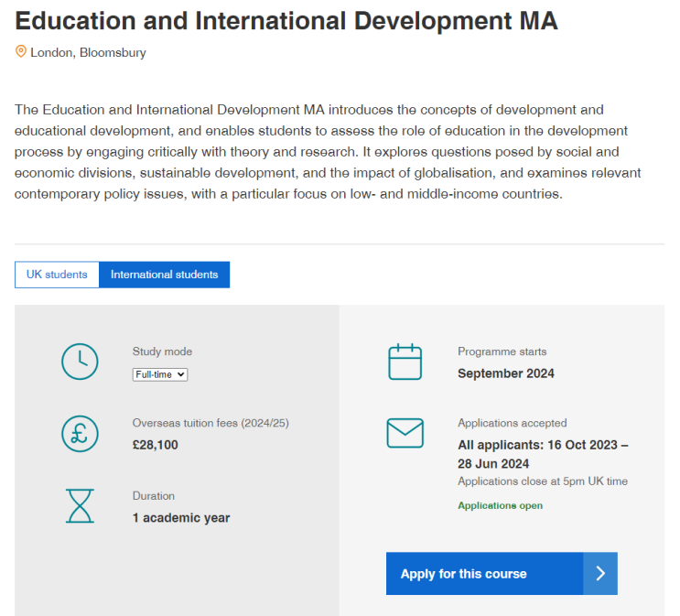Click the envelope icon beside Applications accepted
The height and width of the screenshot is (616, 680).
point(405,433)
